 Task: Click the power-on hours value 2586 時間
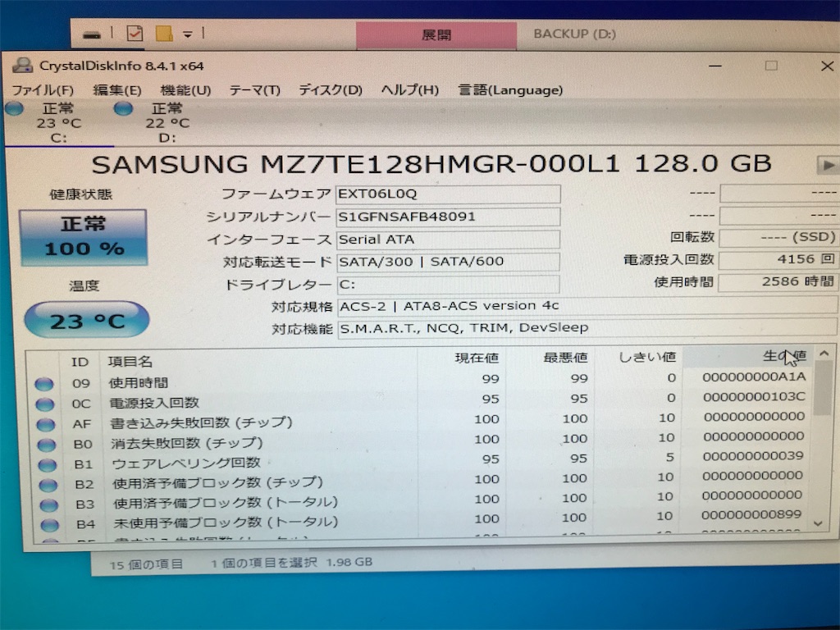[x=778, y=282]
